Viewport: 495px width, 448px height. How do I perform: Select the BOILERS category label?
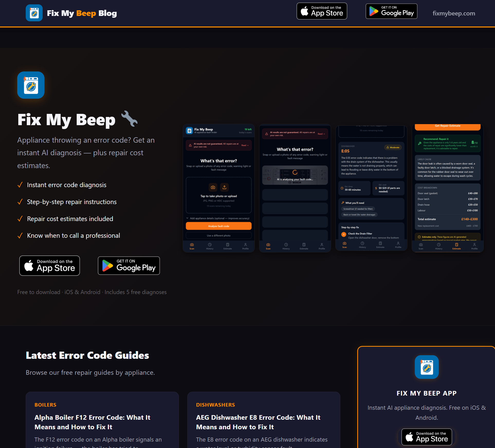pyautogui.click(x=45, y=405)
